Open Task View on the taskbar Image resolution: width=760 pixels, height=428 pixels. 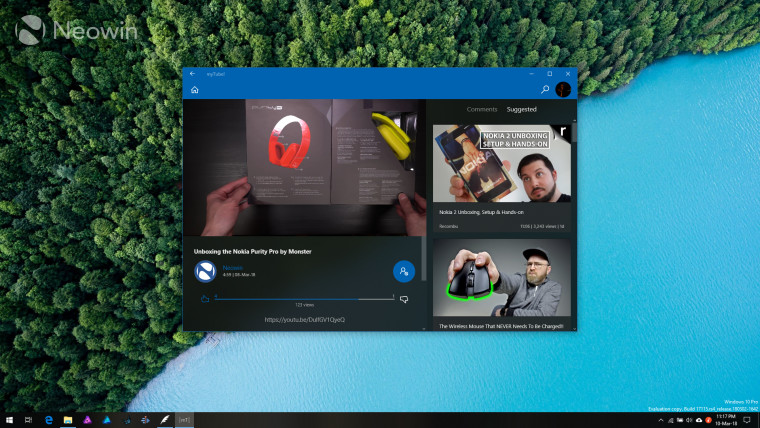click(28, 420)
